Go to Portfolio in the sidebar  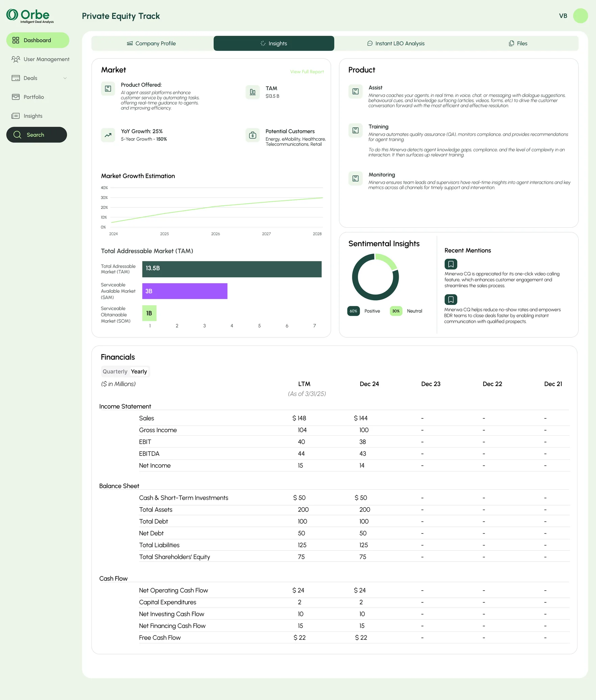click(x=28, y=97)
